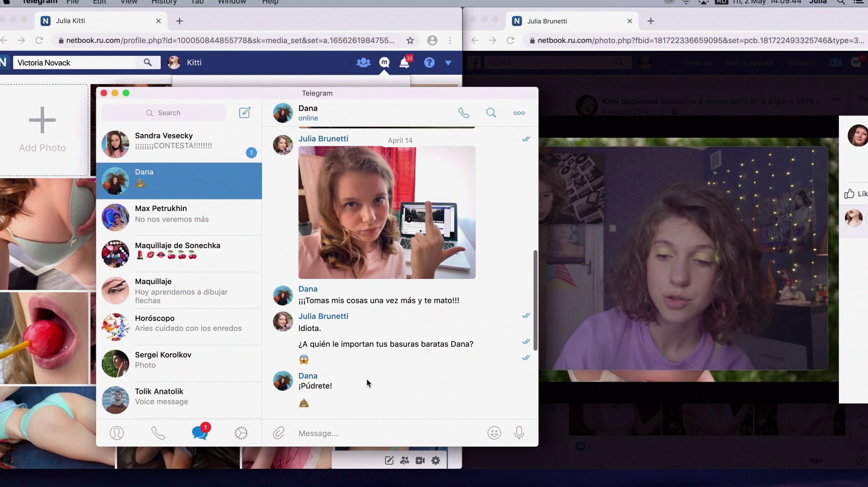Viewport: 868px width, 487px height.
Task: Open the Window menu in the menu bar
Action: (x=232, y=2)
